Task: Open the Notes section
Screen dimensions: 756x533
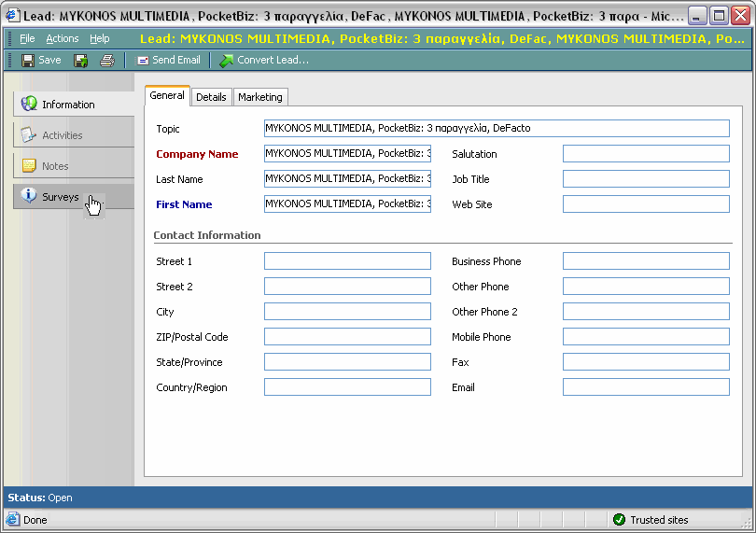Action: pos(74,166)
